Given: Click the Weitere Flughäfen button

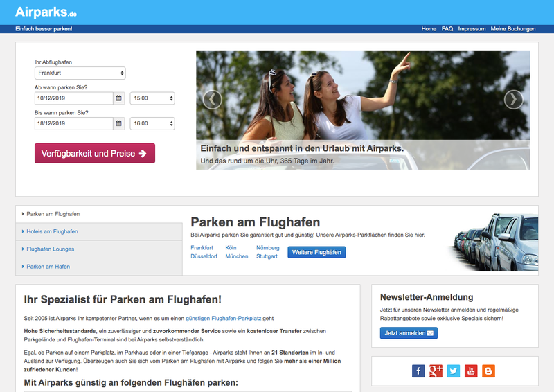Looking at the screenshot, I should pyautogui.click(x=316, y=252).
